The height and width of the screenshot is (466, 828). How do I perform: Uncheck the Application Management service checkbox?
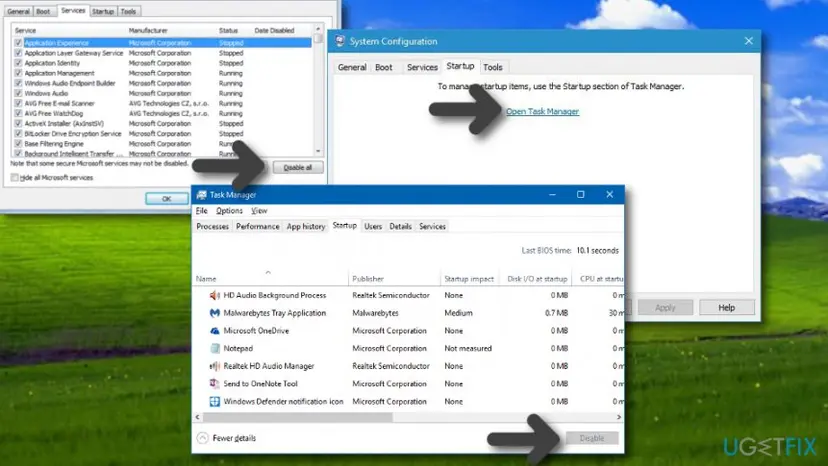coord(18,73)
